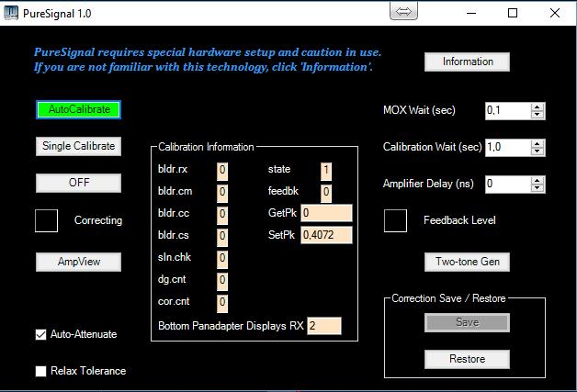
Task: Open the Information button
Action: [x=468, y=62]
